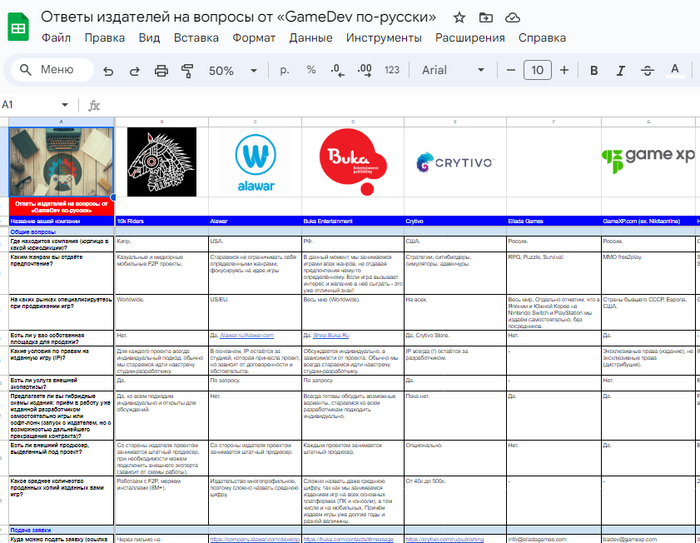Click the Google Sheets home icon
The width and height of the screenshot is (700, 543).
pyautogui.click(x=18, y=27)
